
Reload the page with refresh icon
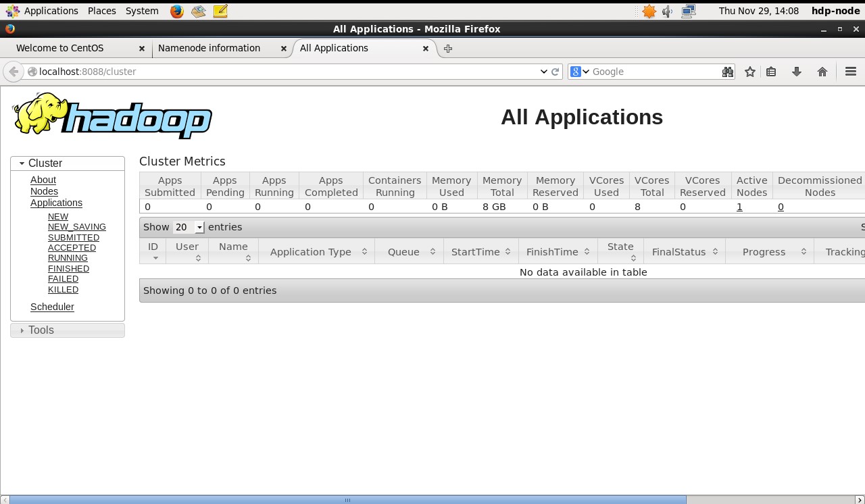[555, 72]
